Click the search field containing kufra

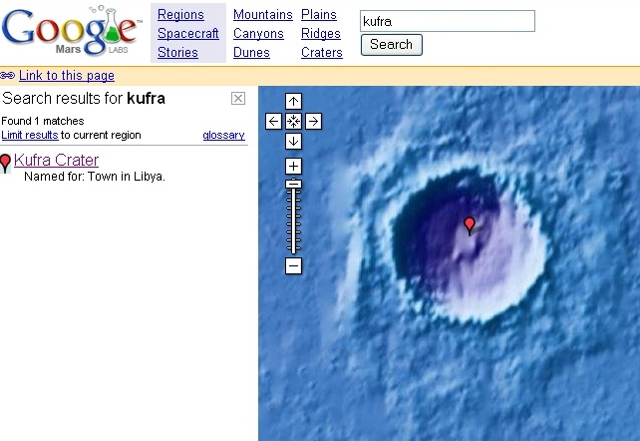click(447, 21)
